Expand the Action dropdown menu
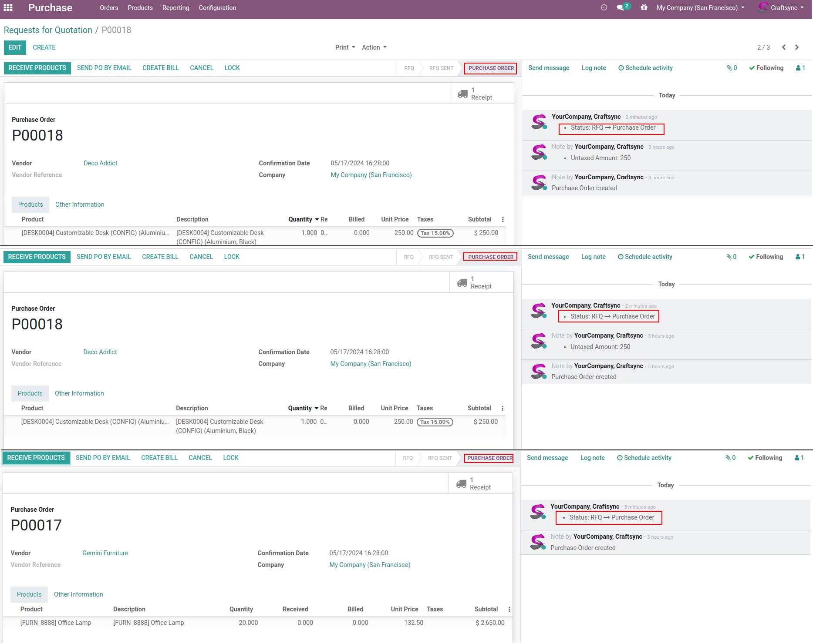The width and height of the screenshot is (813, 644). coord(374,47)
